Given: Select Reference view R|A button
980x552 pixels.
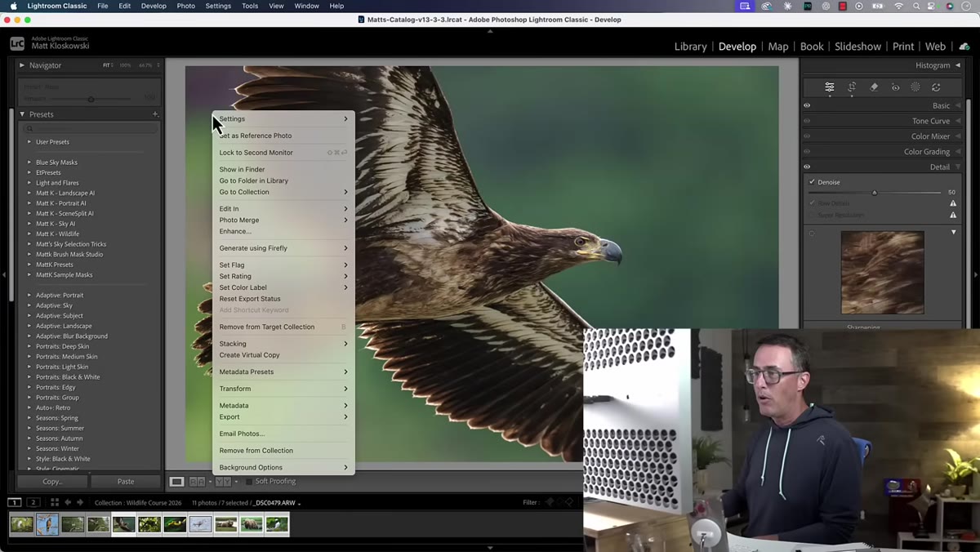Looking at the screenshot, I should pos(197,482).
